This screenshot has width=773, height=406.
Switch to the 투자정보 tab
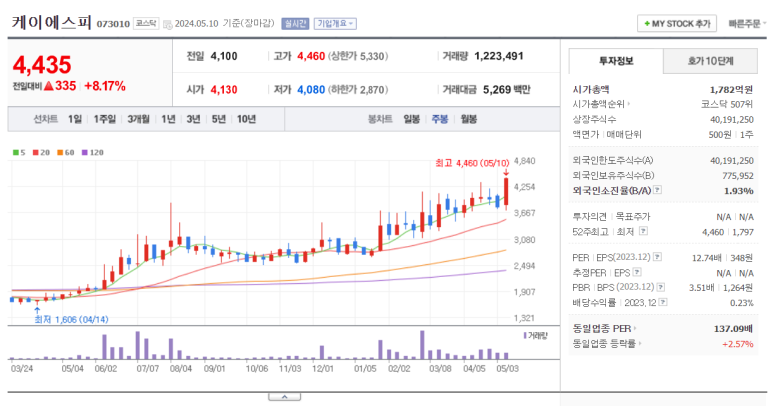(616, 61)
